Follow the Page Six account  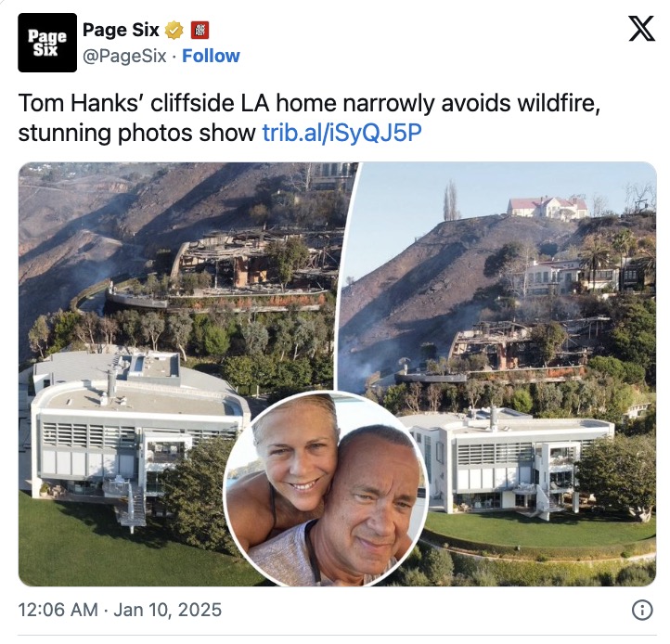pyautogui.click(x=211, y=56)
